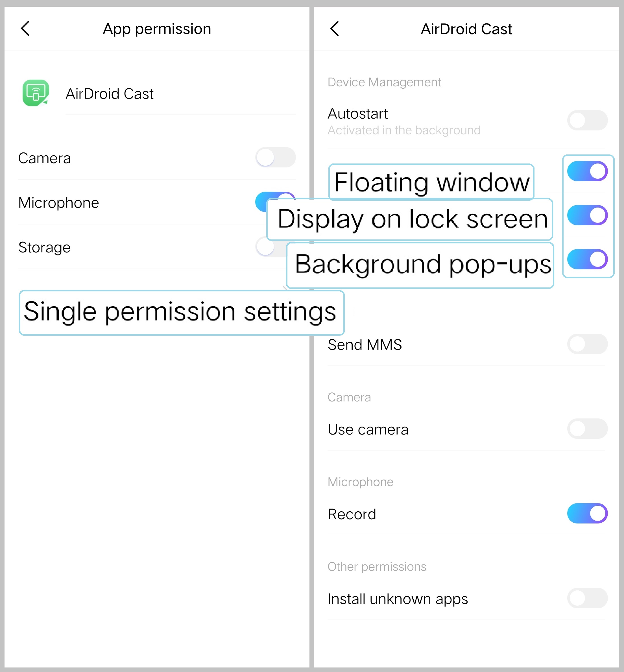The width and height of the screenshot is (624, 672).
Task: Tap the AirDroid Cast name label
Action: coord(109,93)
